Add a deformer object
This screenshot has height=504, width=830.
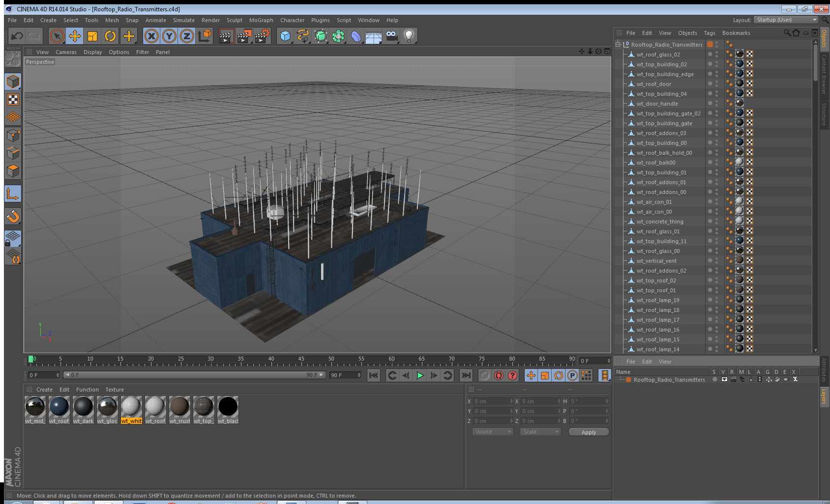356,36
